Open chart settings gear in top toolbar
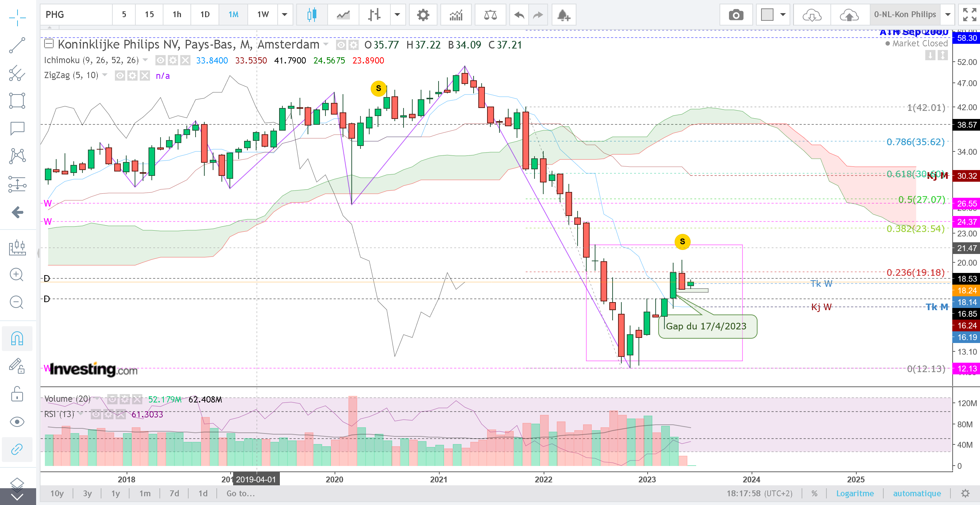 (423, 15)
